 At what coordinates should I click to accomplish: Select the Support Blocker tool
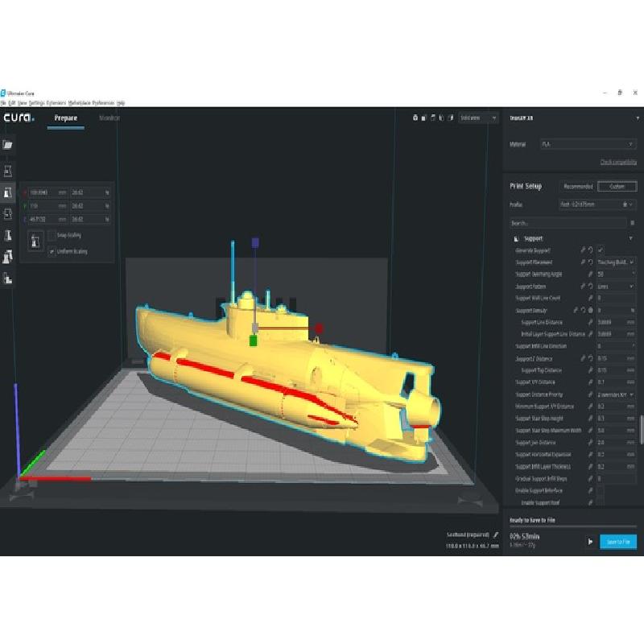(x=8, y=279)
